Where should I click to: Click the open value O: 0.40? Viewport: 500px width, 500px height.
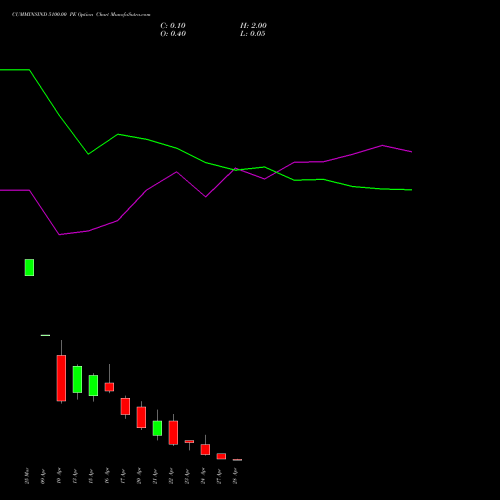[173, 34]
